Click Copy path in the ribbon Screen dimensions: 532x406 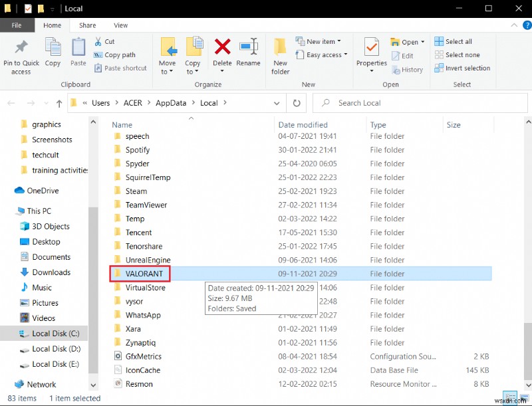pos(114,55)
